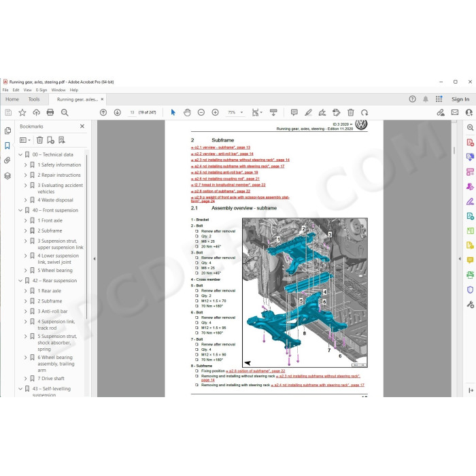Click the read mode scrolling icon

click(273, 113)
